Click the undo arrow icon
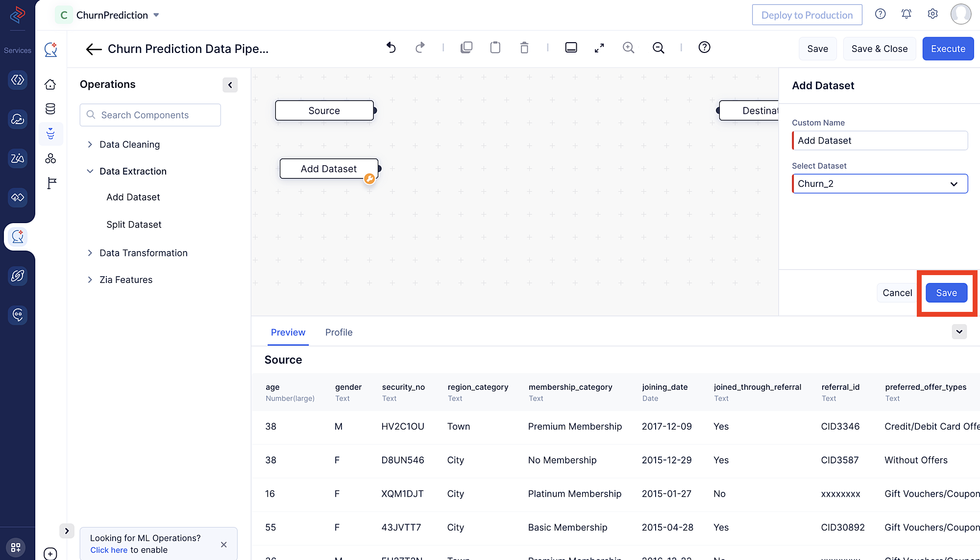Image resolution: width=980 pixels, height=560 pixels. (x=390, y=48)
